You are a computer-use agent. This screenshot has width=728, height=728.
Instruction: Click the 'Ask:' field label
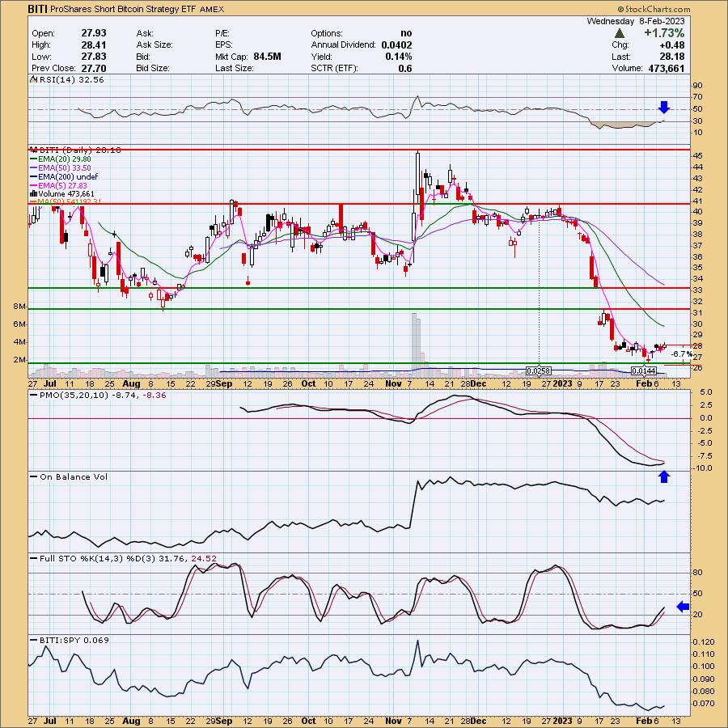pos(145,33)
